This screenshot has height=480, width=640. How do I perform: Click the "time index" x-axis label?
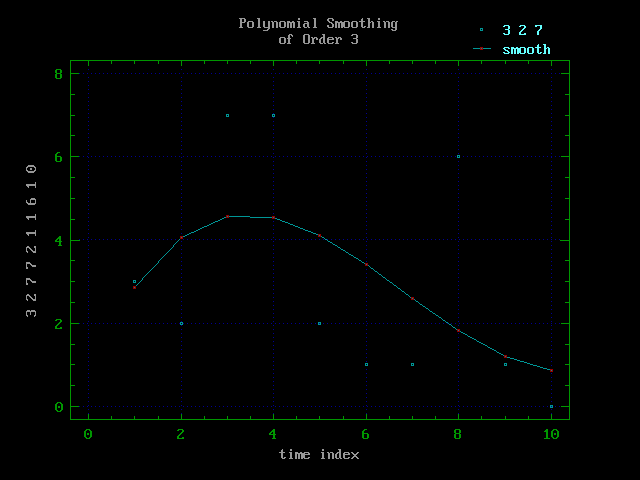click(318, 454)
